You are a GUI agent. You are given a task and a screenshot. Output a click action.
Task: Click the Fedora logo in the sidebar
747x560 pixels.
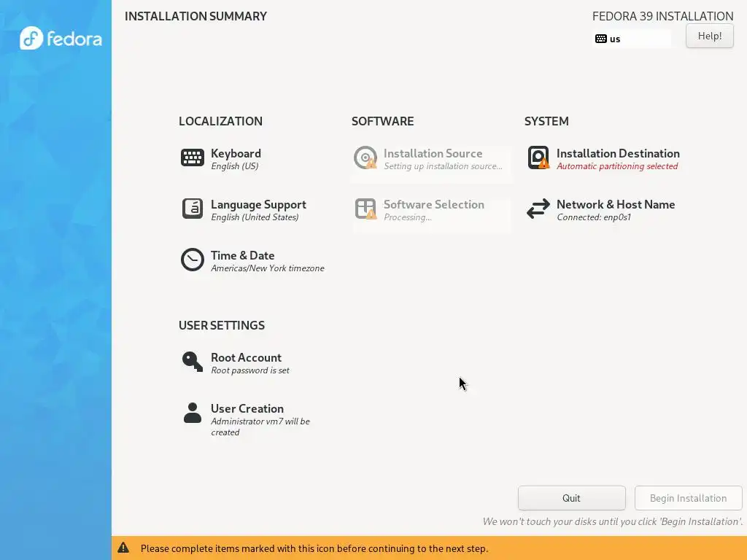coord(61,39)
